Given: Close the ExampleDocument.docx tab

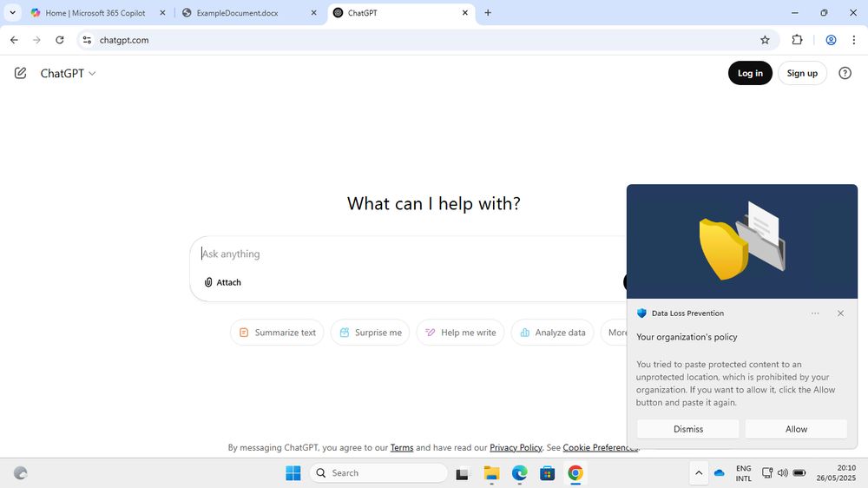Looking at the screenshot, I should click(314, 13).
